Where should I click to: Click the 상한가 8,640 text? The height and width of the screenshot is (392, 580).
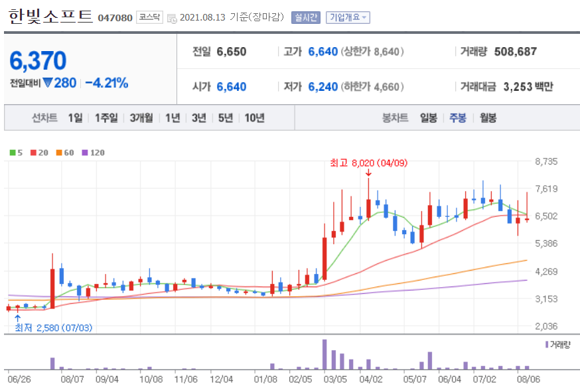pos(372,52)
